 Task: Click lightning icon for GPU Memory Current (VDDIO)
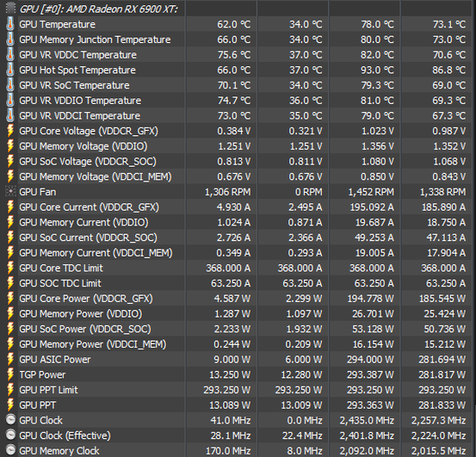10,222
